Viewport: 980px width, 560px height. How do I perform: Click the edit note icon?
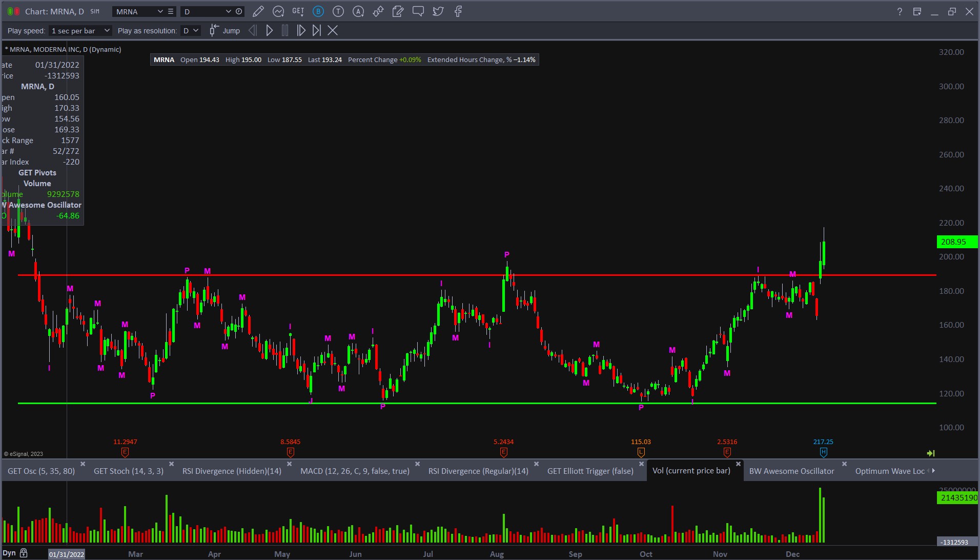point(398,11)
